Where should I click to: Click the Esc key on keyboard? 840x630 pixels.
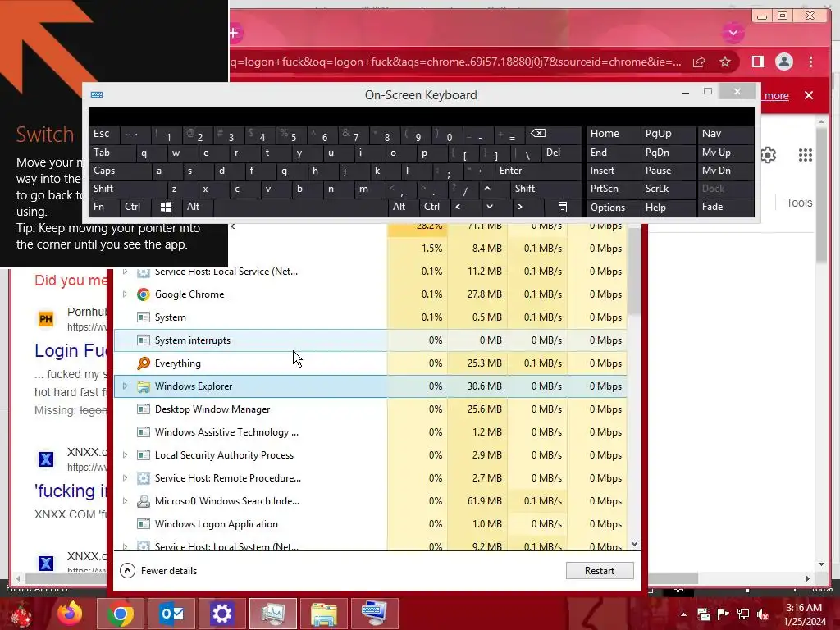pyautogui.click(x=101, y=134)
